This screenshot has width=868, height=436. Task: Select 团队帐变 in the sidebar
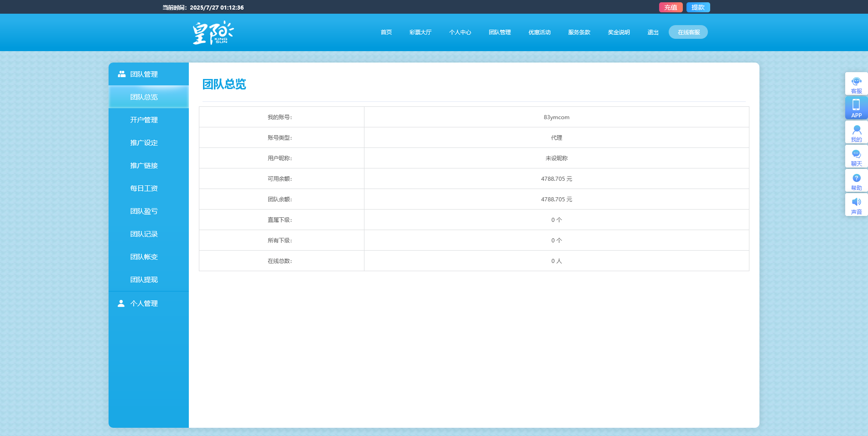pos(149,257)
